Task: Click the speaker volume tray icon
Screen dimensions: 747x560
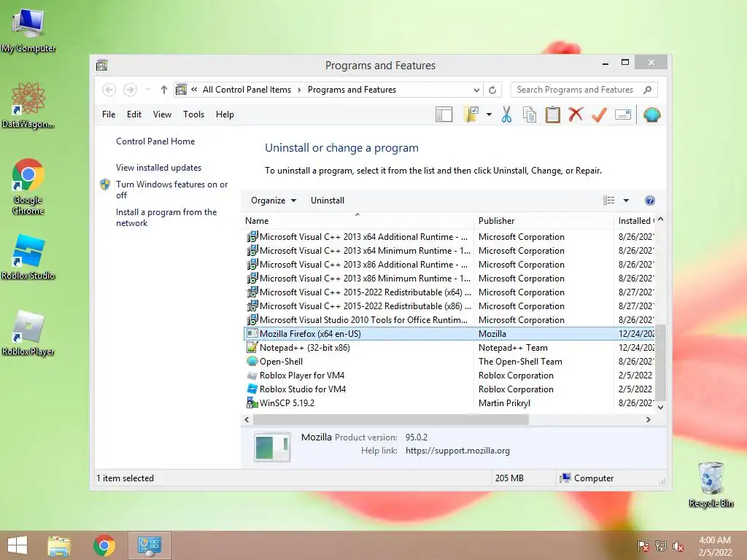Action: (678, 546)
